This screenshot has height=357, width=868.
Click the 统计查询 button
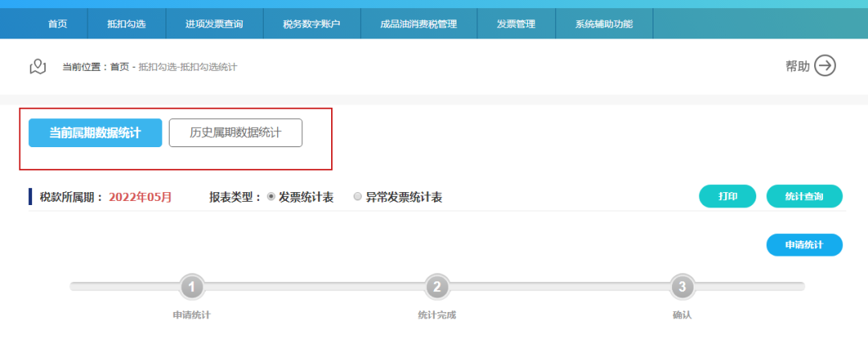[x=804, y=196]
